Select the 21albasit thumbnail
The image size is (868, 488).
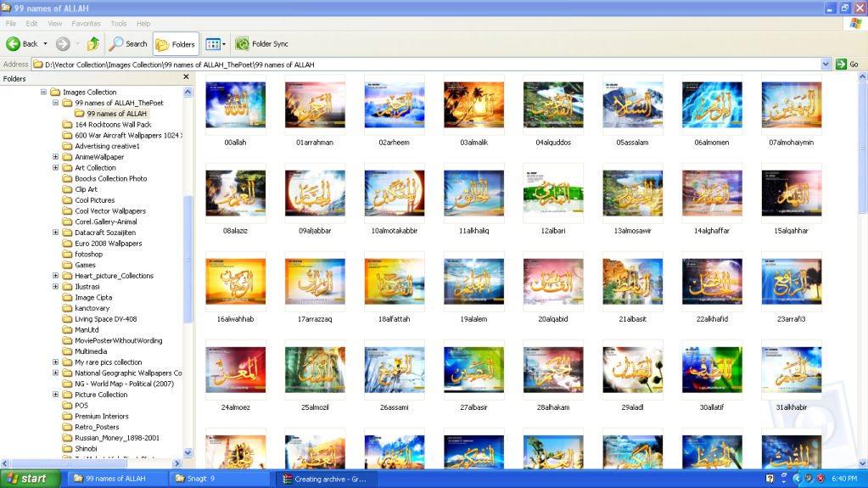[632, 282]
